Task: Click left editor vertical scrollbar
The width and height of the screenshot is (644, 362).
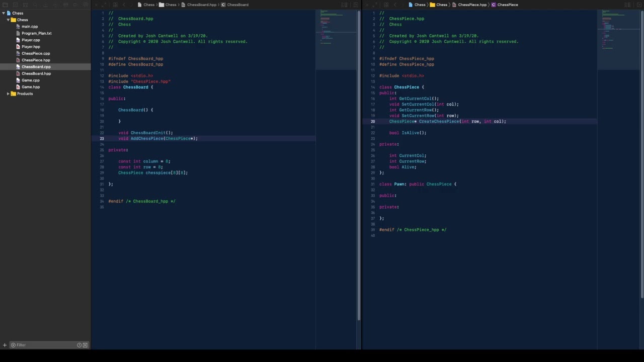Action: pos(359,166)
